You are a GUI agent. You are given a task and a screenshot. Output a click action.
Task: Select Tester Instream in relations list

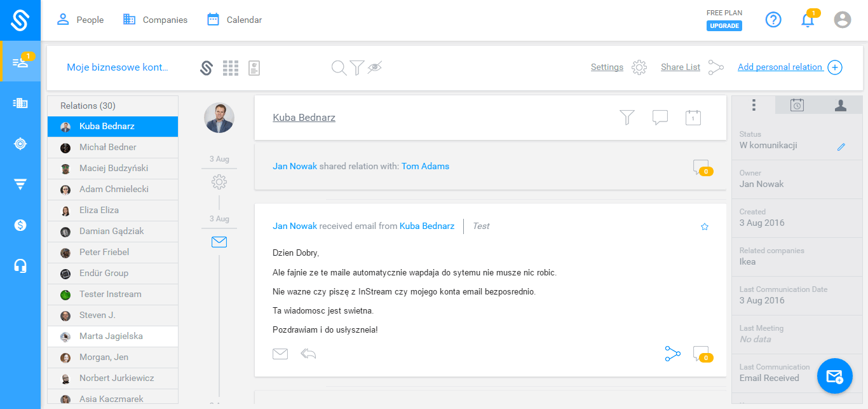[x=113, y=295]
